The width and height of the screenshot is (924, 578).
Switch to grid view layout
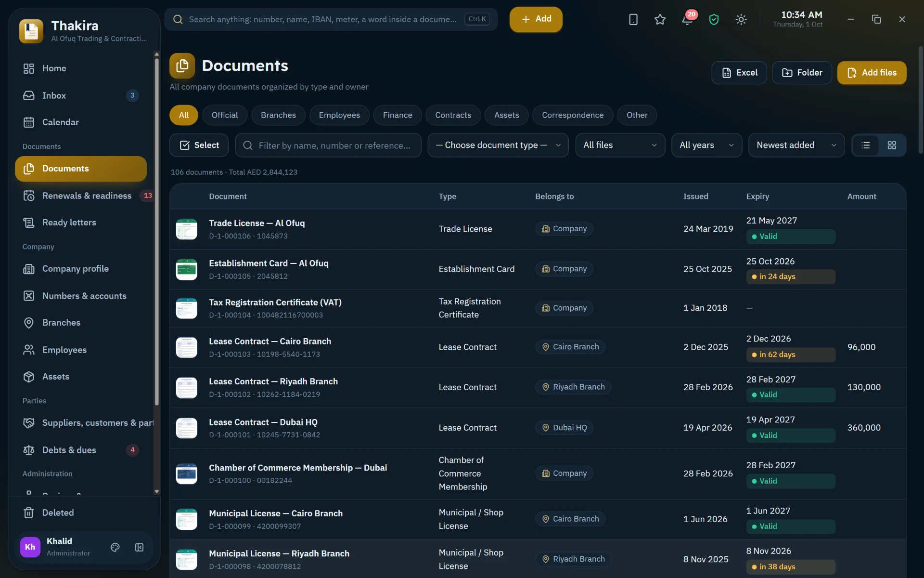(x=892, y=145)
